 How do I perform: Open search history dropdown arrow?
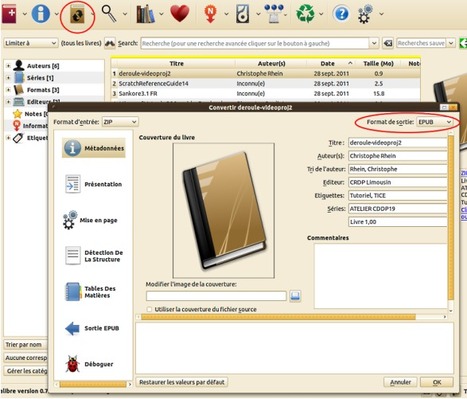tap(374, 43)
